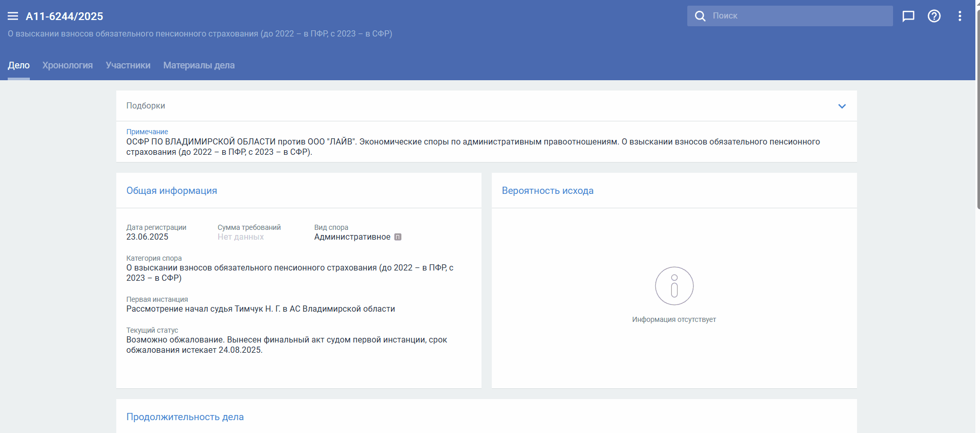Image resolution: width=980 pixels, height=433 pixels.
Task: Click the Информация отсутствует message
Action: coord(674,319)
